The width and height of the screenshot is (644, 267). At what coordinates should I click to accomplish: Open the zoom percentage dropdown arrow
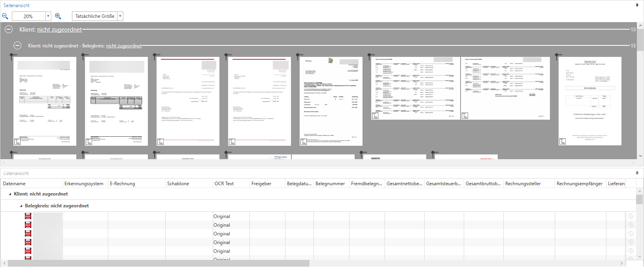(48, 16)
